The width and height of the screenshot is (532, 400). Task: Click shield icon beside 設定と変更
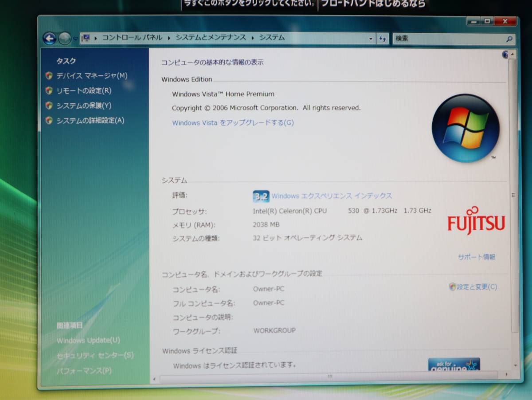pos(452,287)
